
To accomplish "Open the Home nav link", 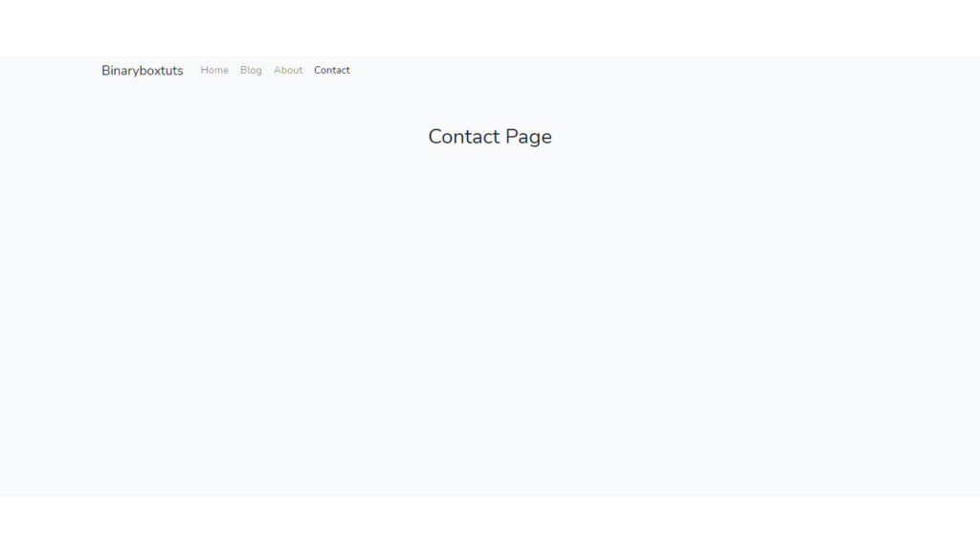I will coord(214,70).
